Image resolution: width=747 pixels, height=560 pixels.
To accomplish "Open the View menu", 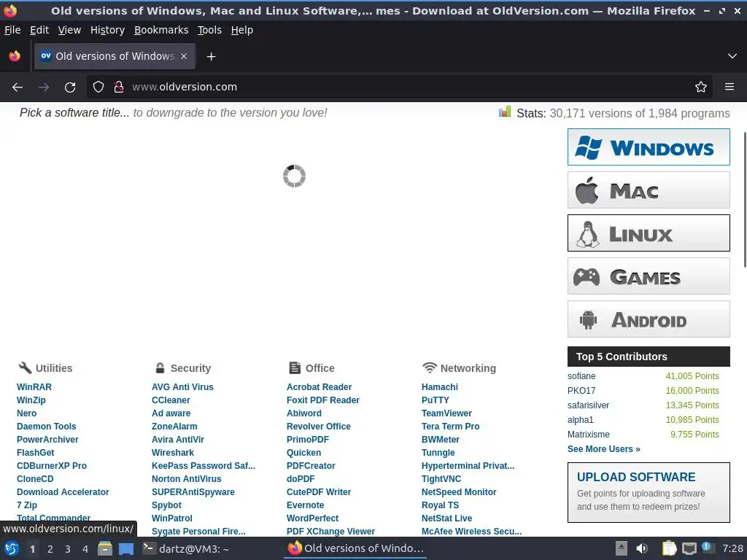I will [x=69, y=30].
